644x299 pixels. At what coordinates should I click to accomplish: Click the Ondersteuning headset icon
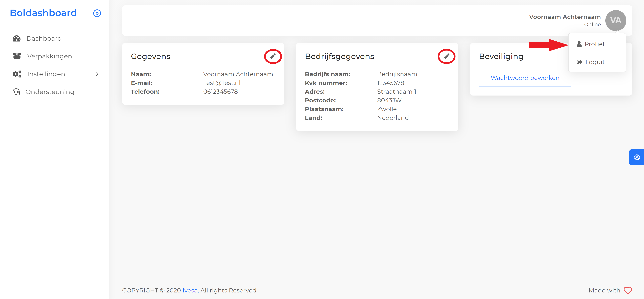coord(16,92)
